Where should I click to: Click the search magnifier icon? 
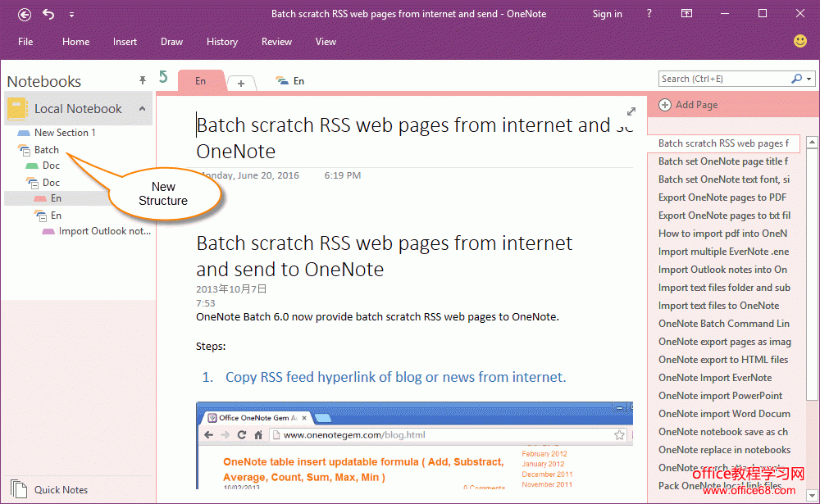tap(796, 79)
